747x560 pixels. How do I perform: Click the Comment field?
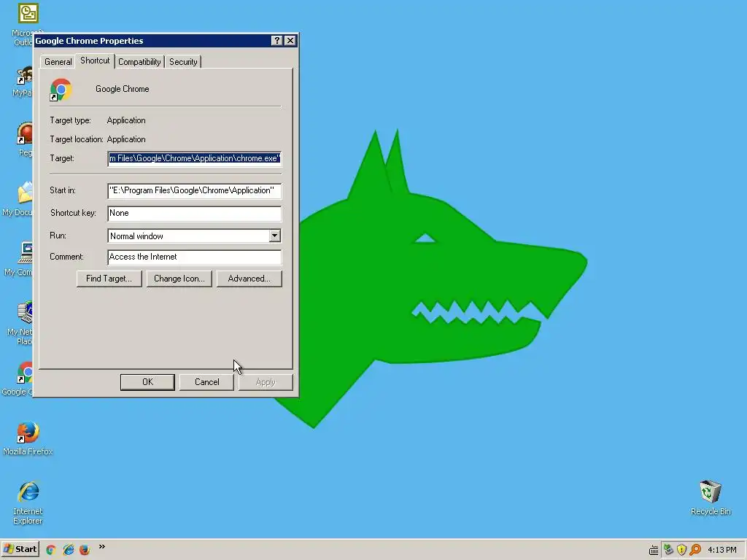(x=194, y=257)
